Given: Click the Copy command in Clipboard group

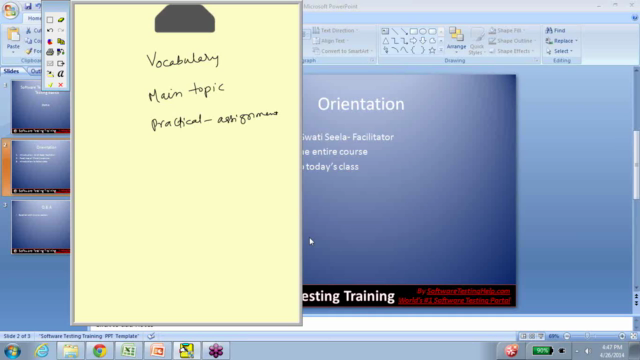Looking at the screenshot, I should (33, 41).
